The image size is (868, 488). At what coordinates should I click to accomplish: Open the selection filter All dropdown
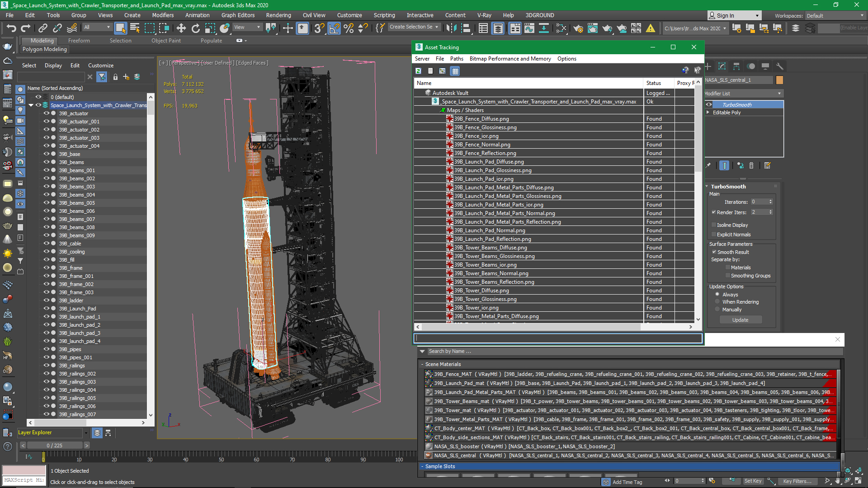point(97,27)
